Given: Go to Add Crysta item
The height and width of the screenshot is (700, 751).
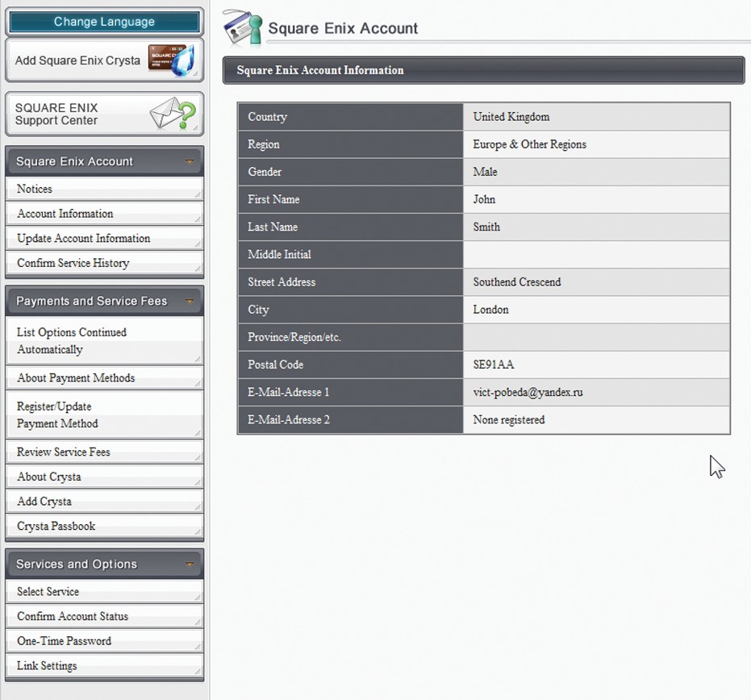Looking at the screenshot, I should 104,502.
